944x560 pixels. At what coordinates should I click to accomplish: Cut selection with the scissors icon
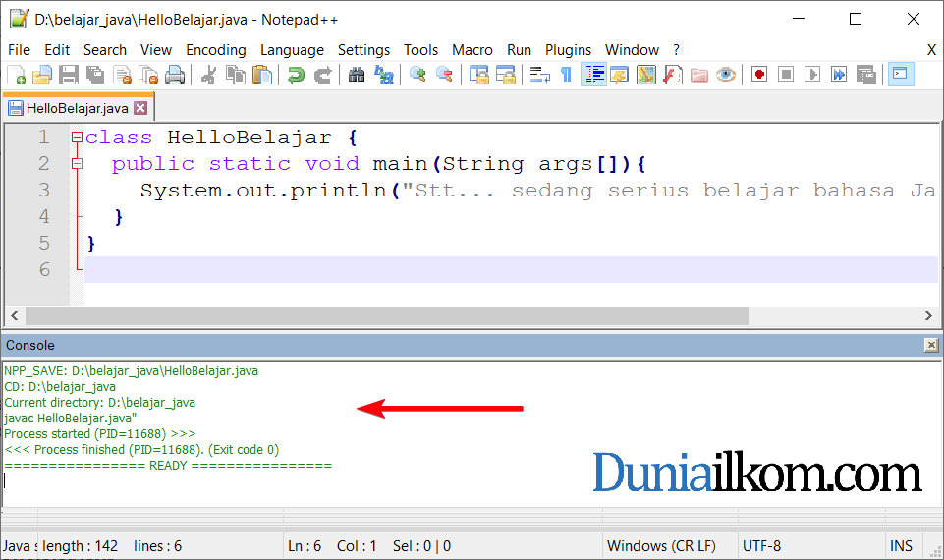(x=209, y=75)
